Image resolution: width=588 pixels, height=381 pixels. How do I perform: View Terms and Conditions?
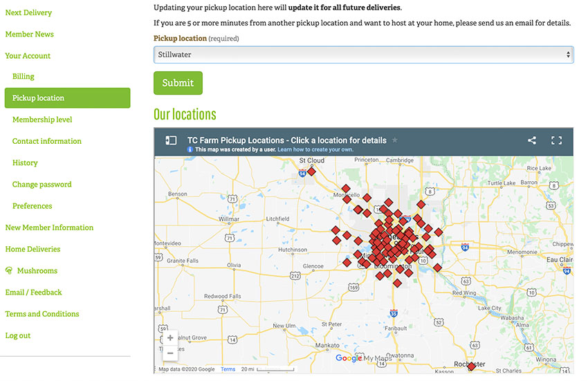[x=42, y=314]
